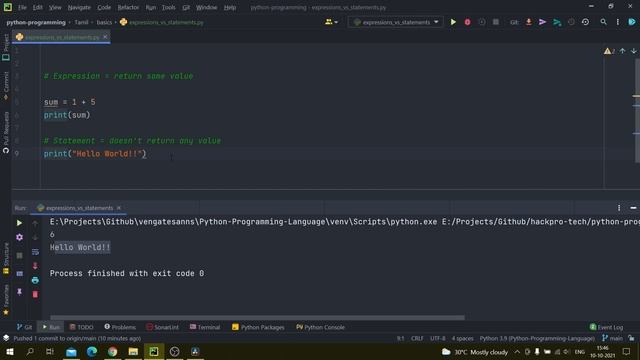Click down-arrow stack trace navigation in Run panel
The image size is (640, 360).
point(35,238)
